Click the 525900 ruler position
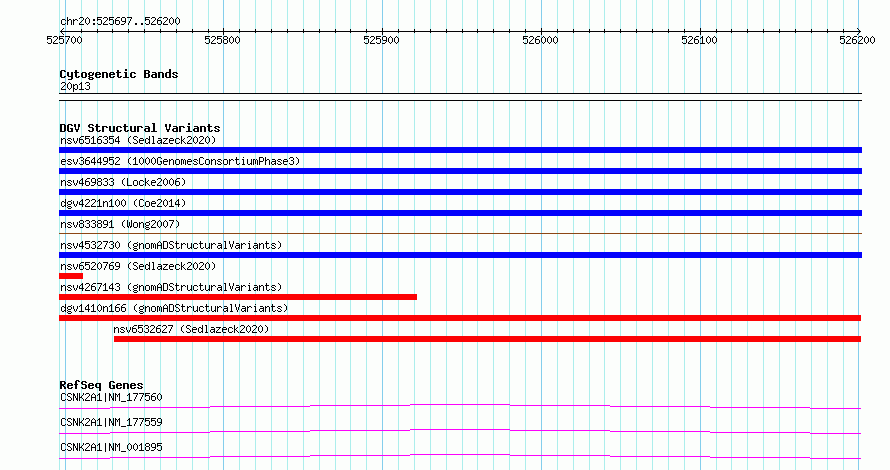Viewport: 890px width, 470px height. (x=381, y=40)
